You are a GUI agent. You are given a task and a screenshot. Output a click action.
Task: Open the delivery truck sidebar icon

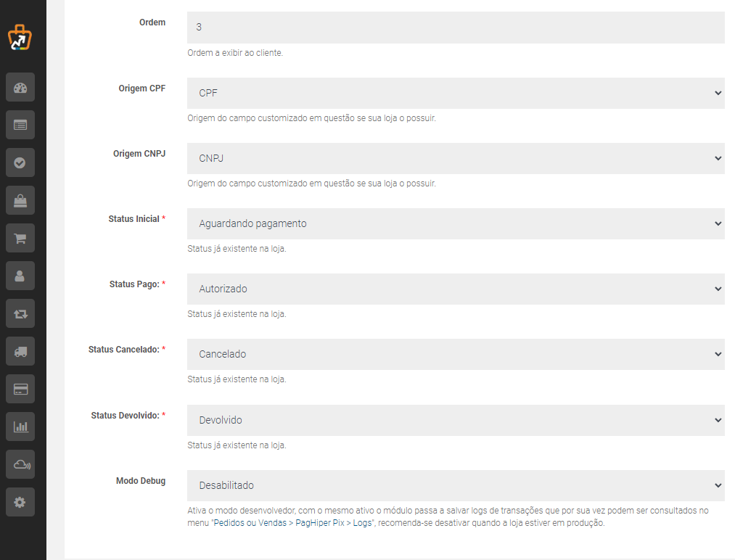pyautogui.click(x=20, y=351)
